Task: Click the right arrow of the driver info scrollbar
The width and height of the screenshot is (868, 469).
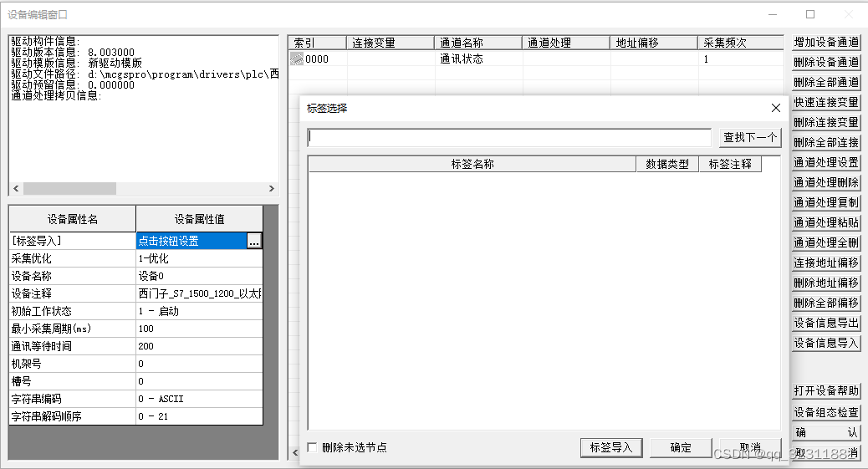Action: pyautogui.click(x=271, y=188)
